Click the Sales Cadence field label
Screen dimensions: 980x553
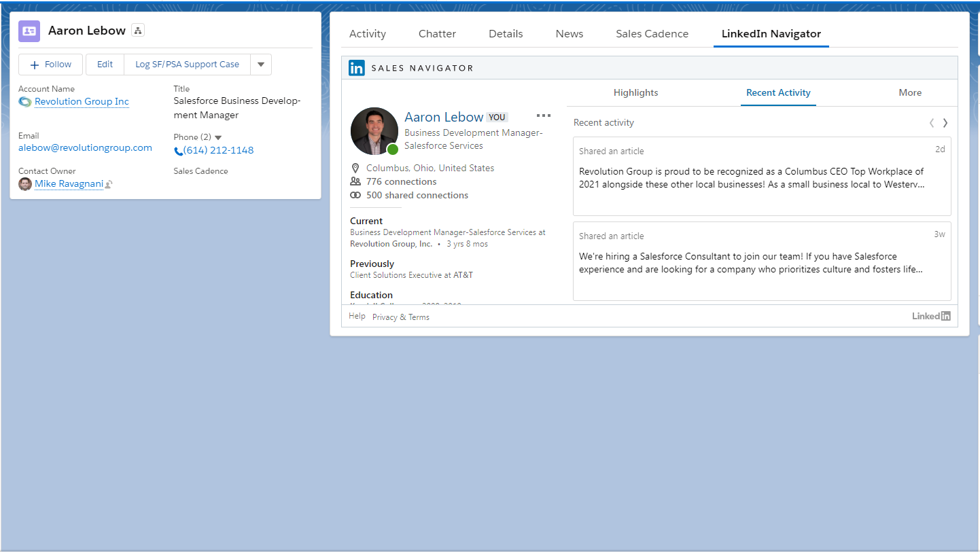click(x=200, y=171)
